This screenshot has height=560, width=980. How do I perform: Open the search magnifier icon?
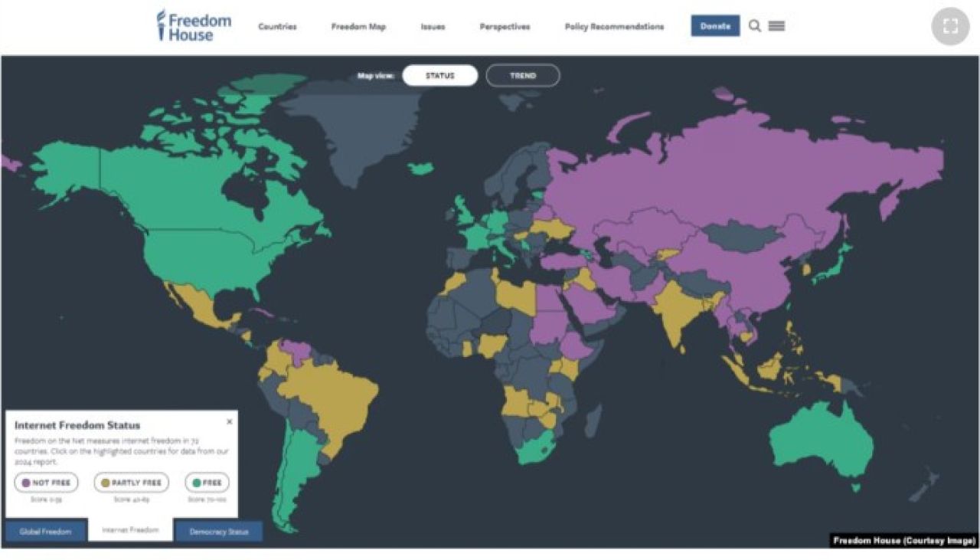click(755, 26)
